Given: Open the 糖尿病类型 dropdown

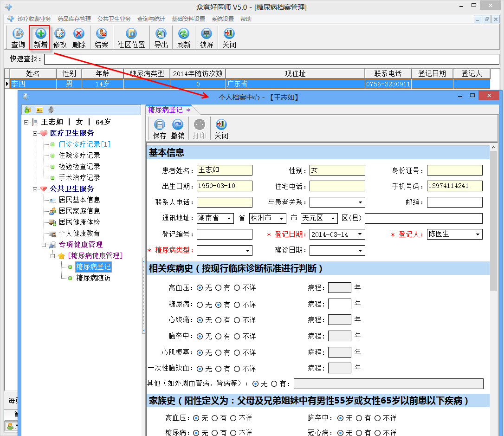Looking at the screenshot, I should point(247,250).
